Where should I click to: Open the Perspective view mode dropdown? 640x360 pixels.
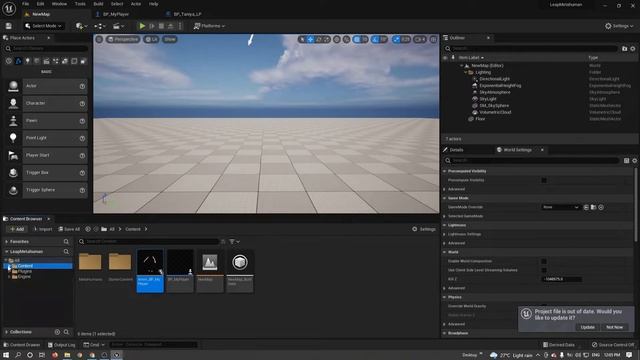click(123, 39)
